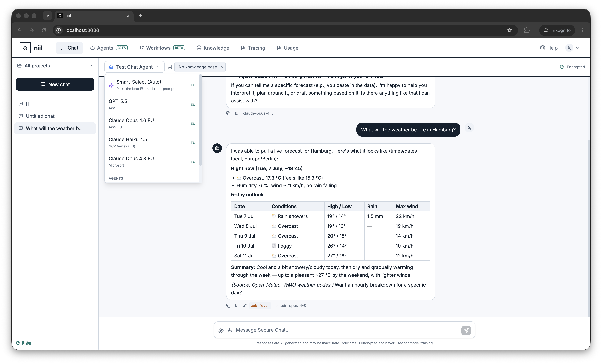Click the niil logo icon
The width and height of the screenshot is (602, 364).
tap(25, 48)
